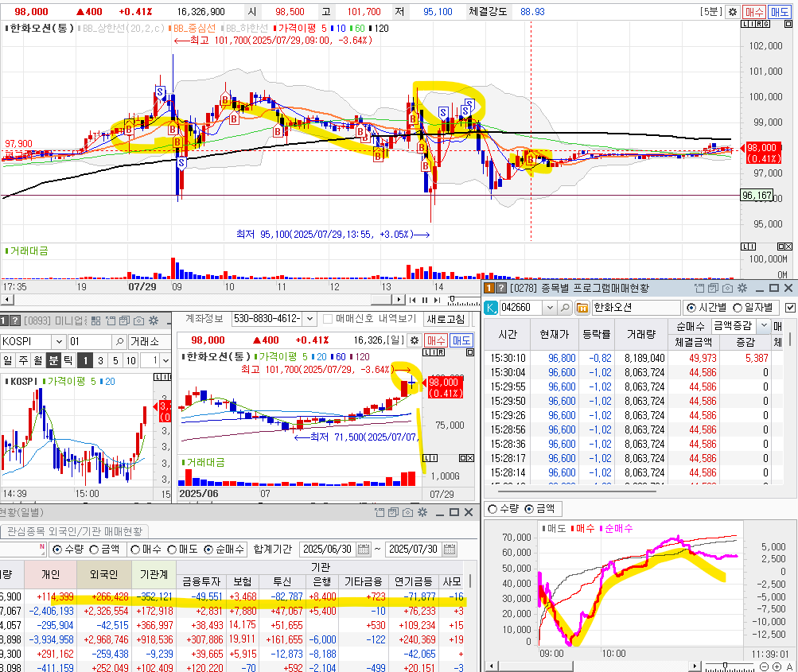Open settings gear in 현황(일별) window

422,512
